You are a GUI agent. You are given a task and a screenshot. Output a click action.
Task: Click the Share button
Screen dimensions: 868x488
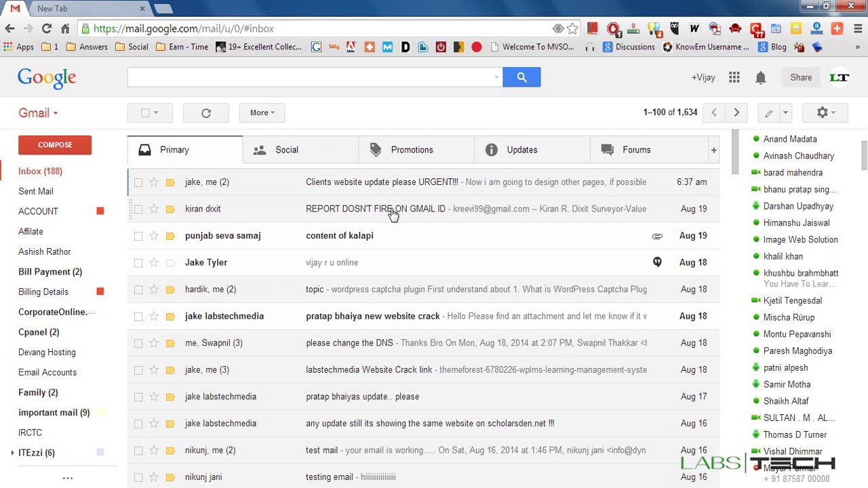(x=801, y=78)
